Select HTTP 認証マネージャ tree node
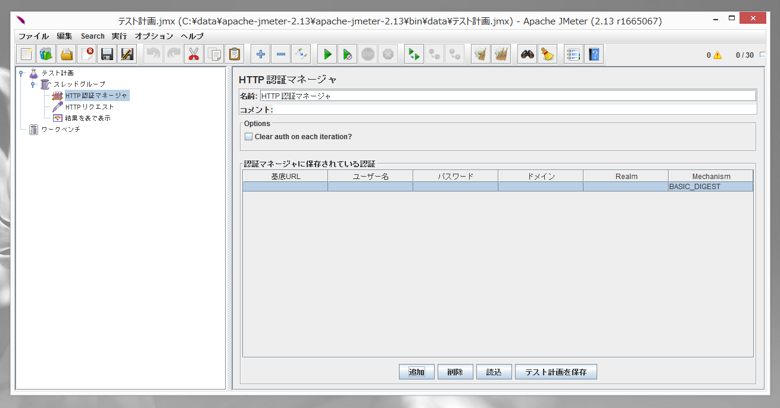780x408 pixels. [97, 96]
